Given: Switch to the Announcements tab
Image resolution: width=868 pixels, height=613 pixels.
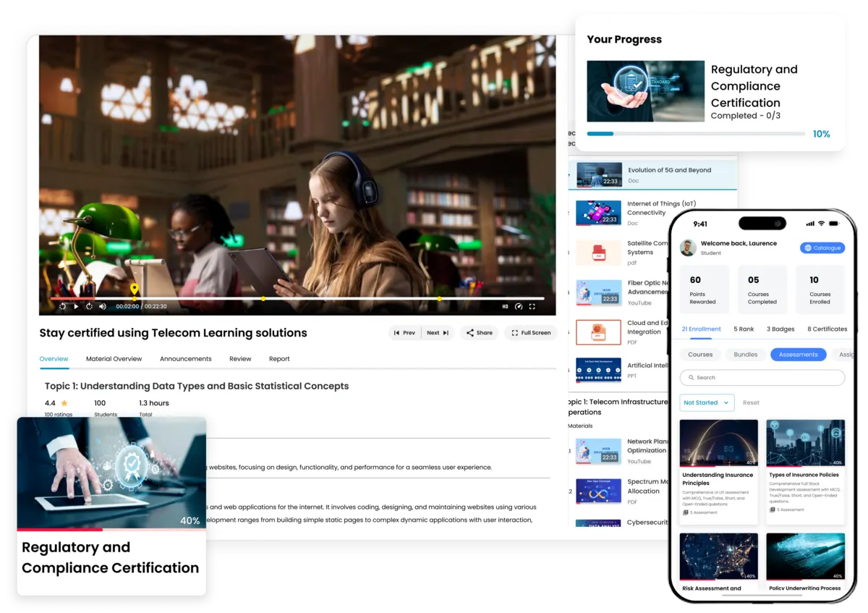Looking at the screenshot, I should (185, 358).
